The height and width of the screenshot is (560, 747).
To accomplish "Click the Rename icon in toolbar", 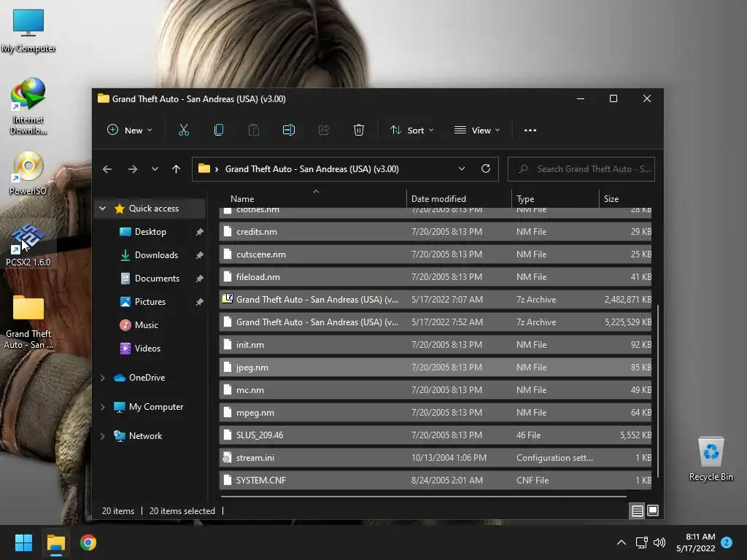I will (x=289, y=130).
